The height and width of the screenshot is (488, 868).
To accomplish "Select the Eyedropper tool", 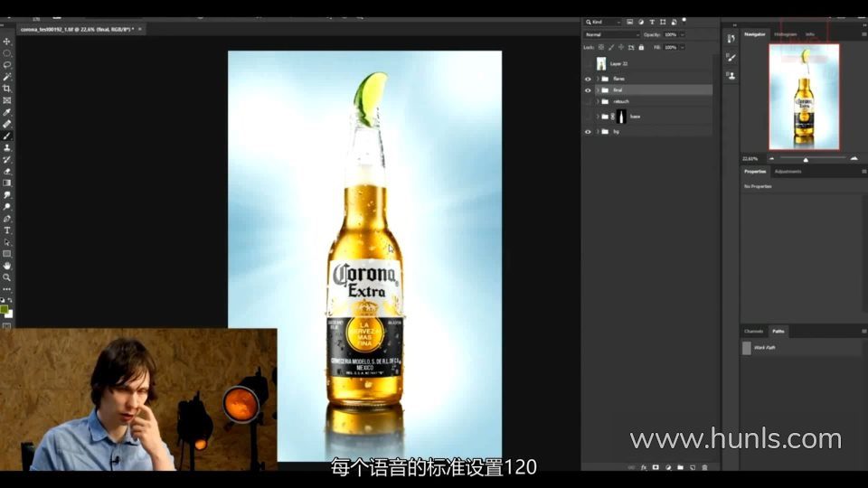I will coord(6,112).
